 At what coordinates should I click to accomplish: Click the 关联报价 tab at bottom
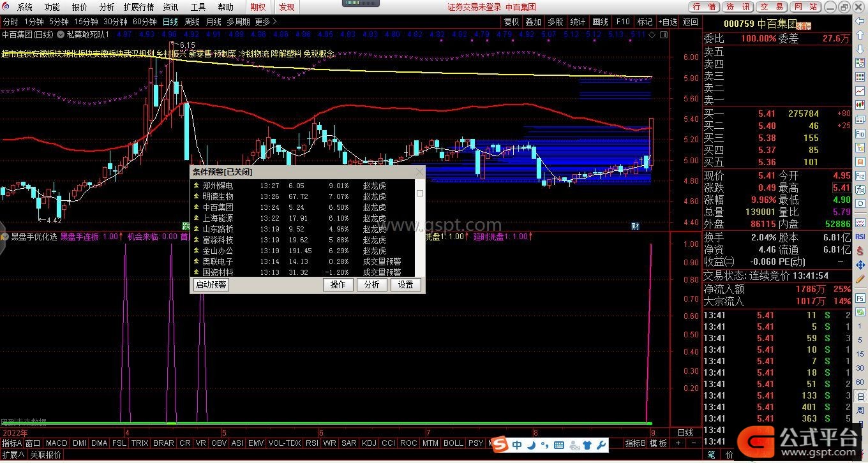coord(46,455)
